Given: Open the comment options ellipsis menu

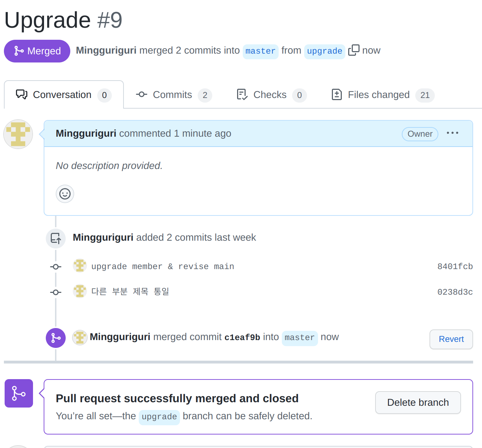Looking at the screenshot, I should click(x=453, y=133).
